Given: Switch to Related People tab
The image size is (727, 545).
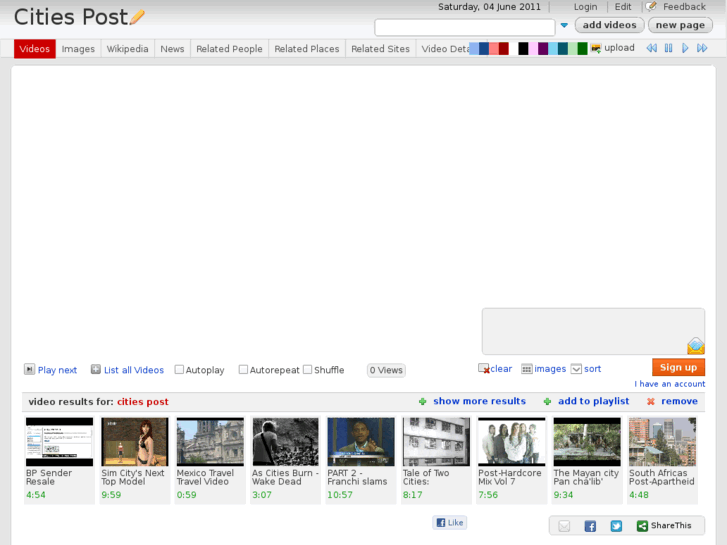Looking at the screenshot, I should pyautogui.click(x=229, y=49).
